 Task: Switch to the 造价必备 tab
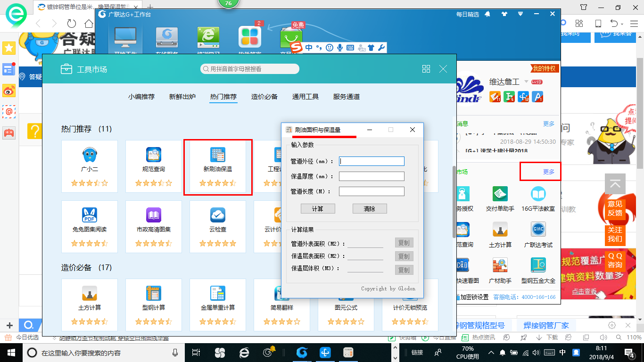point(264,97)
